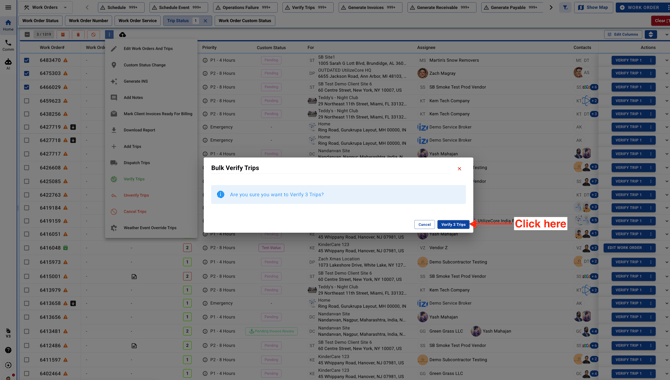Uncheck work order 6466029 checkbox
670x380 pixels.
point(26,87)
